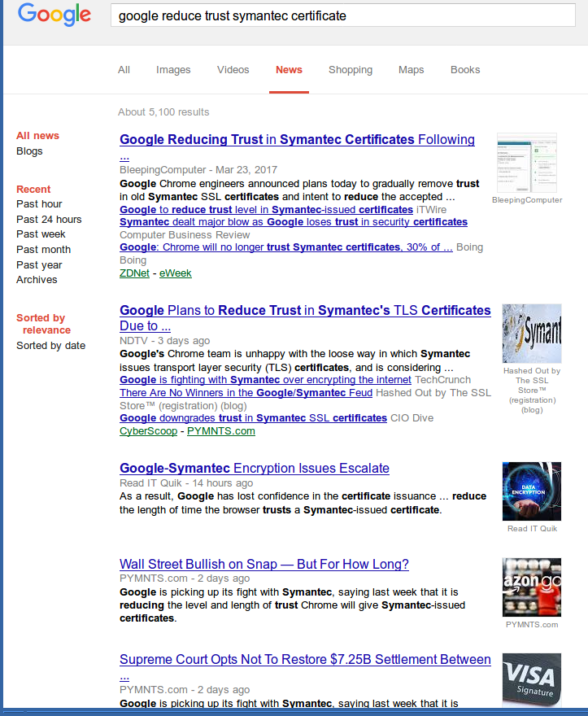Open NDTV 'Google Plans to Reduce Trust' headline
Image resolution: width=588 pixels, height=716 pixels.
pos(305,318)
